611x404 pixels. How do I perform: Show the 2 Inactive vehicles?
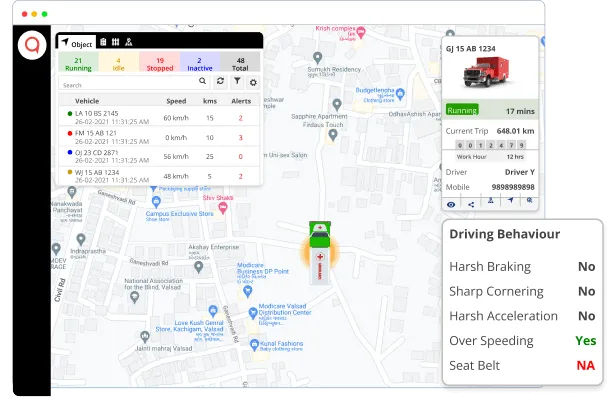click(x=200, y=64)
